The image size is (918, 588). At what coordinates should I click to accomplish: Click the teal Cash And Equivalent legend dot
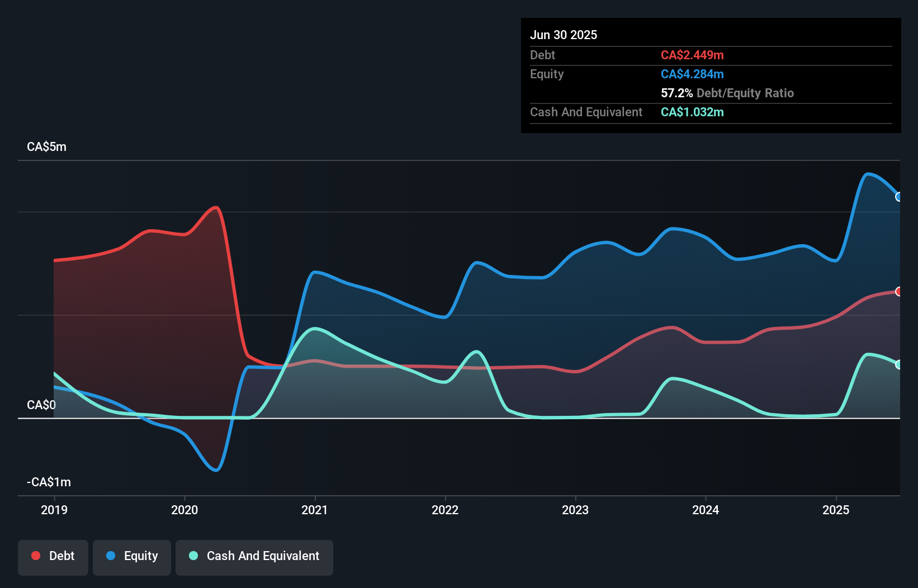pos(193,556)
